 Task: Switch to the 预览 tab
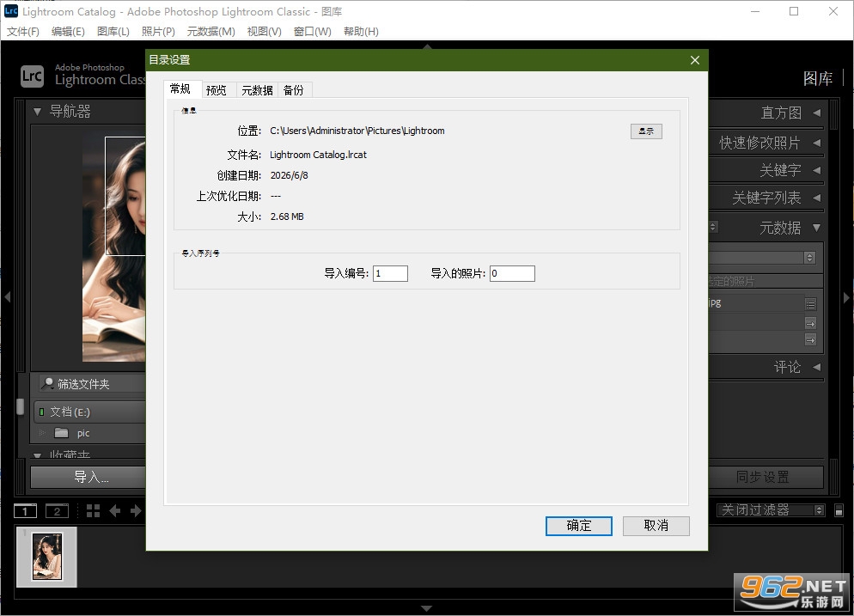(217, 90)
